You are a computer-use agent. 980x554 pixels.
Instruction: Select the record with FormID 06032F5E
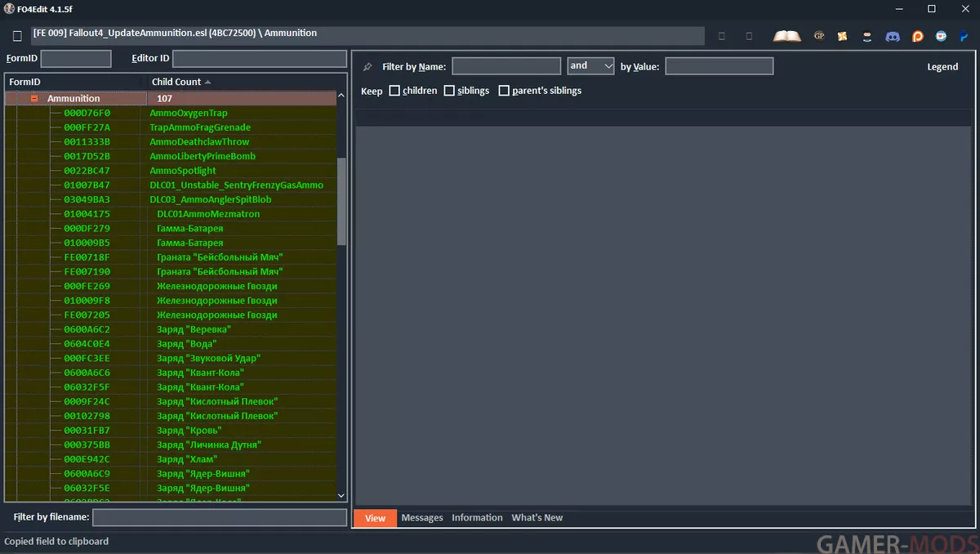point(171,488)
